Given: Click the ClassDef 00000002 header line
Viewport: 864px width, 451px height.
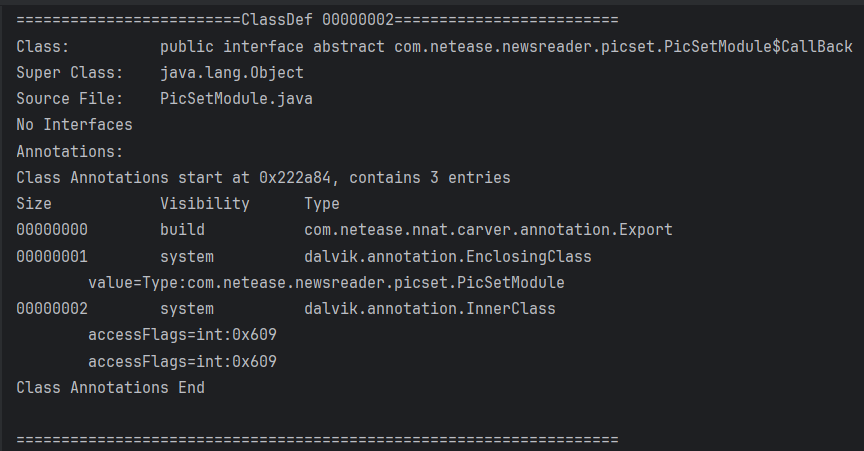Looking at the screenshot, I should tap(317, 20).
